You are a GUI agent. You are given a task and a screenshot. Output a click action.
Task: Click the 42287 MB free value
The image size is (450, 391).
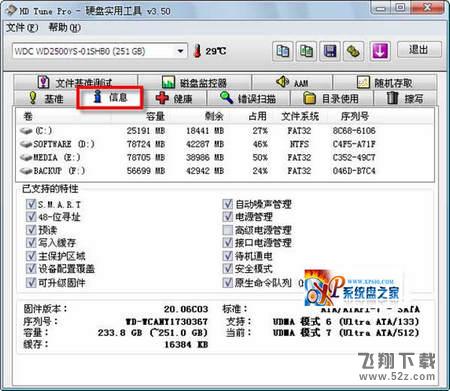[x=205, y=144]
